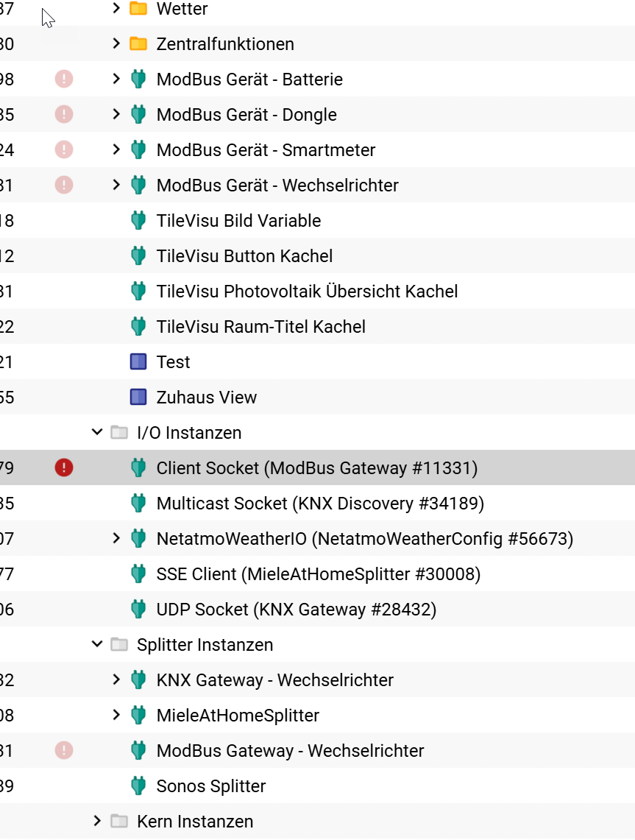Select TileVisu Photovoltaik Übersicht Kachel
This screenshot has height=840, width=635.
(307, 292)
